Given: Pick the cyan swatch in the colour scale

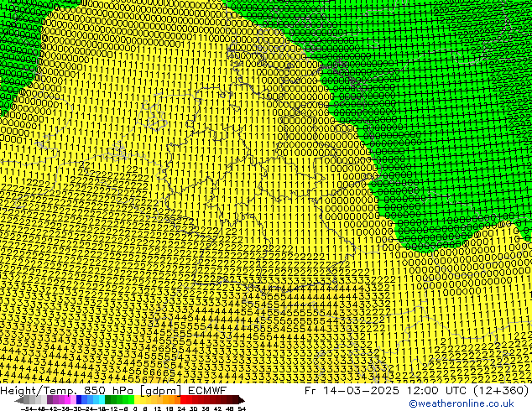Looking at the screenshot, I should coord(102,399).
